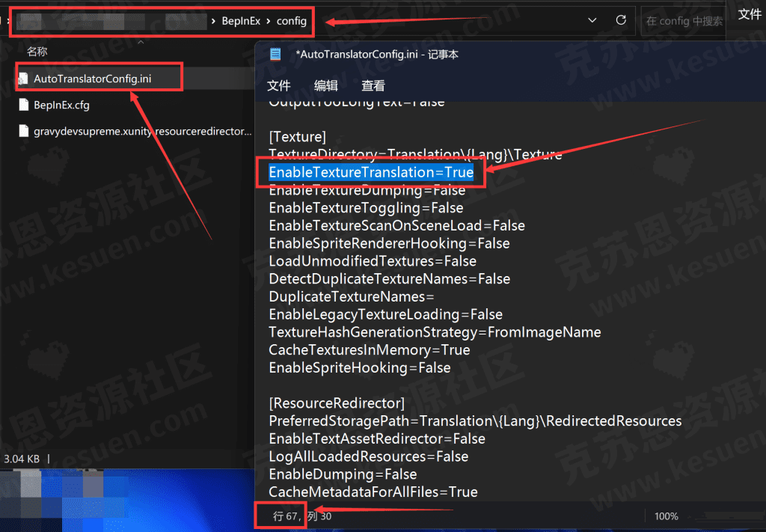Expand the address bar history dropdown
Screen dimensions: 766x532
click(592, 20)
